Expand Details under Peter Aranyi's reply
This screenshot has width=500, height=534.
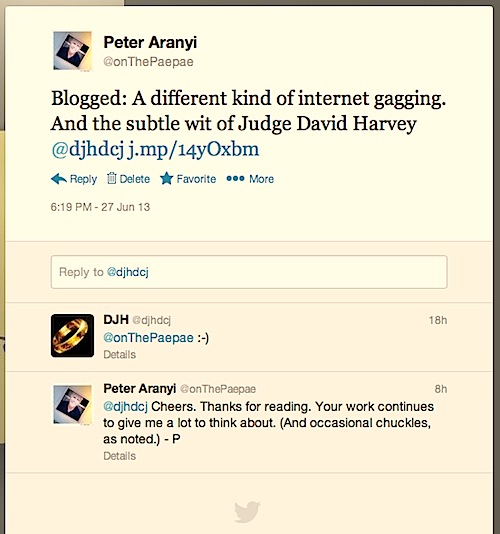pyautogui.click(x=120, y=456)
